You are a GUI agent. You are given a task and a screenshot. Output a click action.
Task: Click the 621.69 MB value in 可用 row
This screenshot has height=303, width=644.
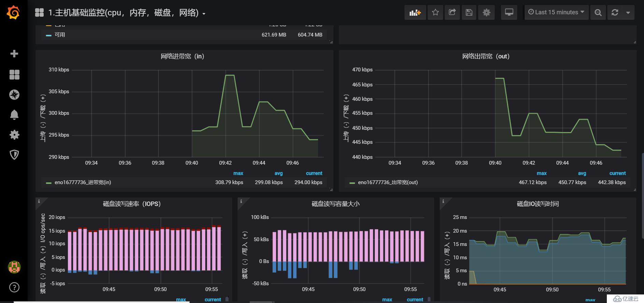tap(274, 35)
